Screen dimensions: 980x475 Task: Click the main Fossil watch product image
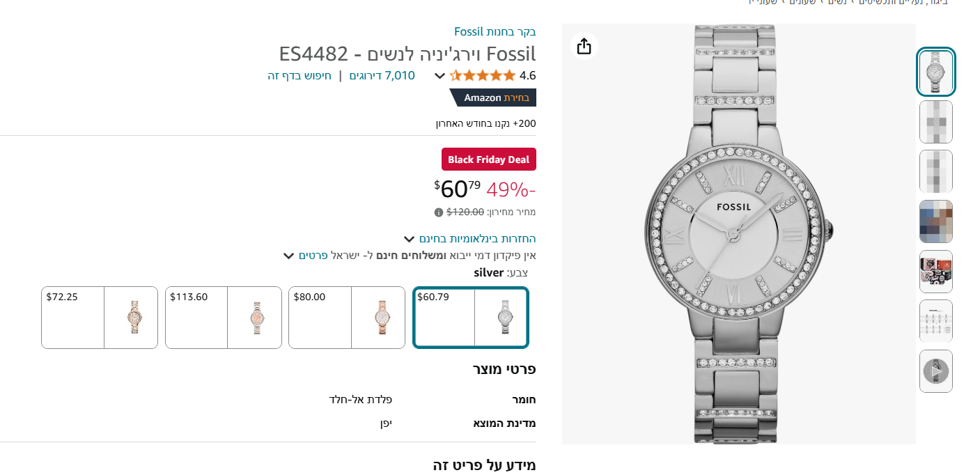coord(738,234)
